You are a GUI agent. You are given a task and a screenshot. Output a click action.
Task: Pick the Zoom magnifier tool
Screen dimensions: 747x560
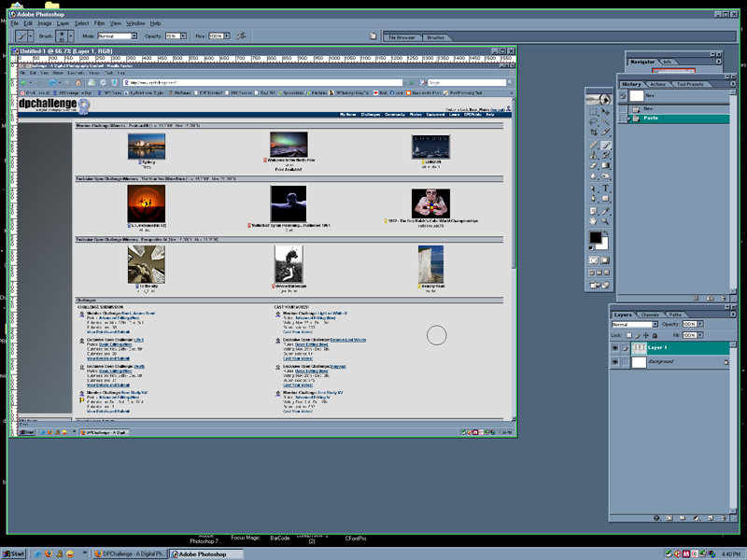[605, 221]
